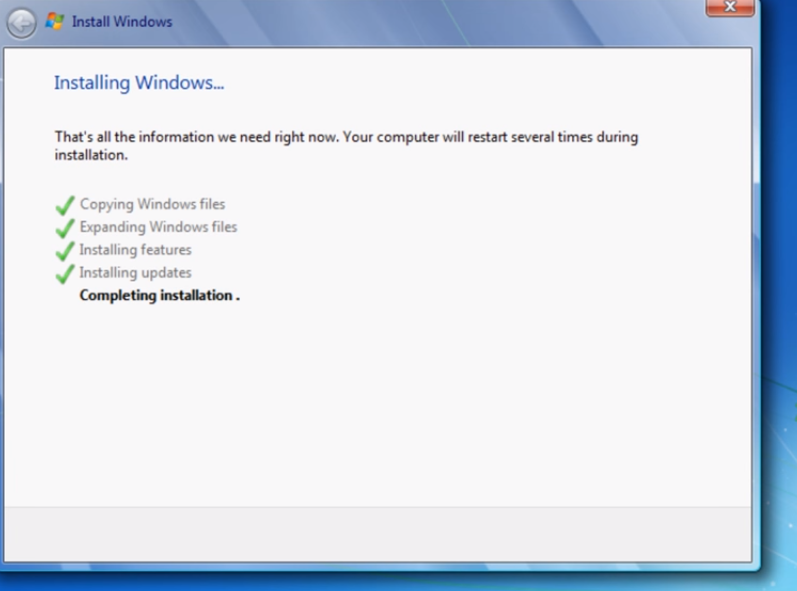This screenshot has width=797, height=591.
Task: Click the green checkmark beside Copying Windows files
Action: pos(65,205)
